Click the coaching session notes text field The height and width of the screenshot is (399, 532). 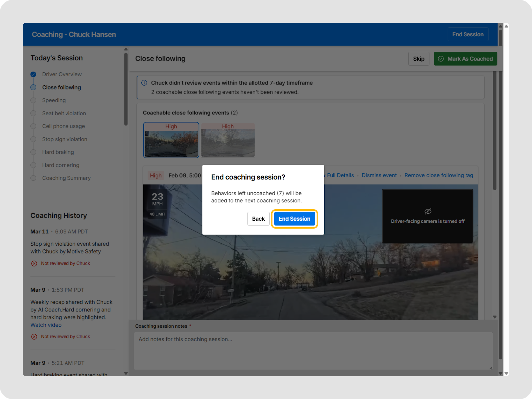pyautogui.click(x=313, y=351)
